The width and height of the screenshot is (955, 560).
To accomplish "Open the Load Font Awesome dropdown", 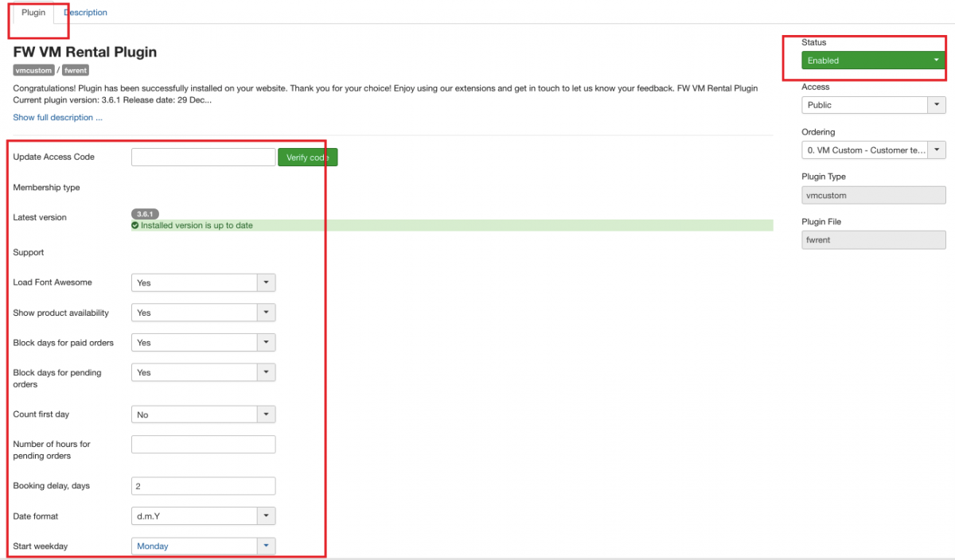I will point(203,282).
